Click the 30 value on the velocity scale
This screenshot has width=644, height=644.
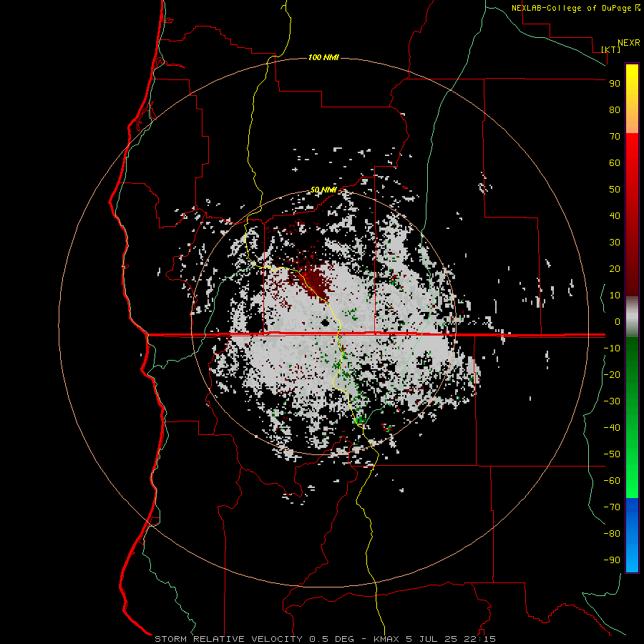point(615,243)
